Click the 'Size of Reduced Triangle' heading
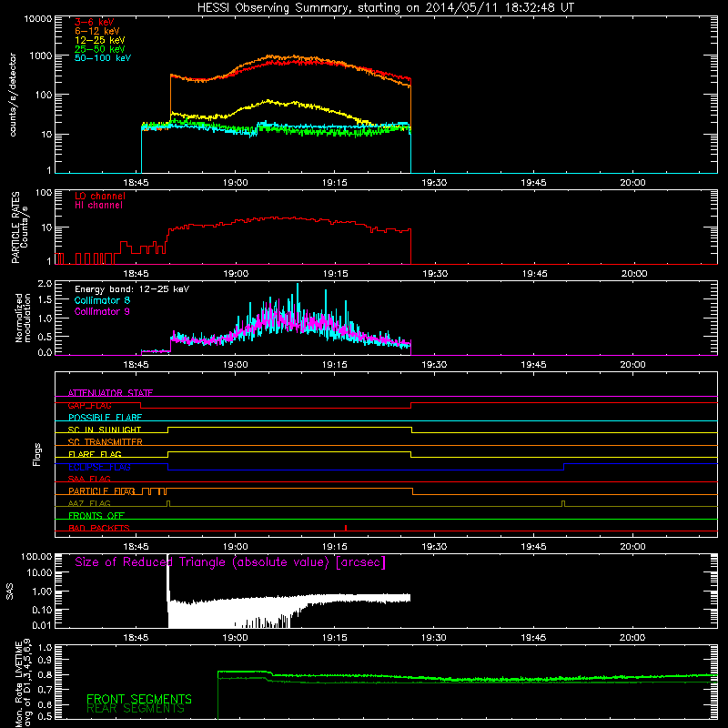The height and width of the screenshot is (728, 728). click(x=230, y=562)
